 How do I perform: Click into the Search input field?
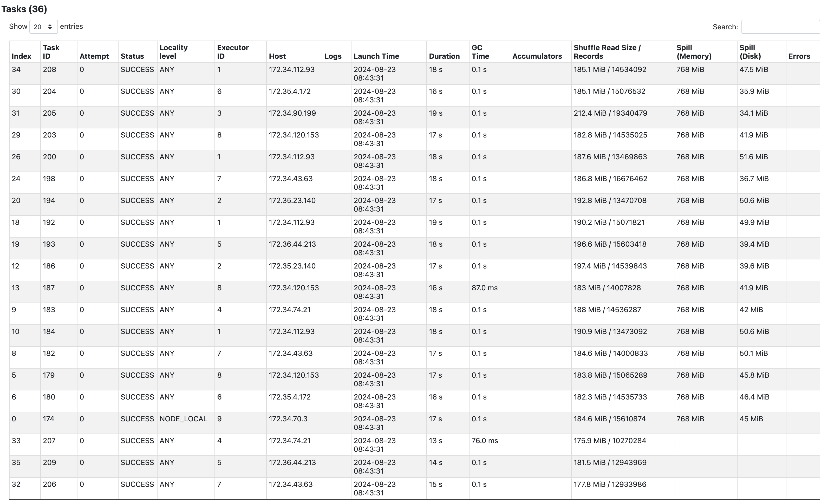coord(780,27)
